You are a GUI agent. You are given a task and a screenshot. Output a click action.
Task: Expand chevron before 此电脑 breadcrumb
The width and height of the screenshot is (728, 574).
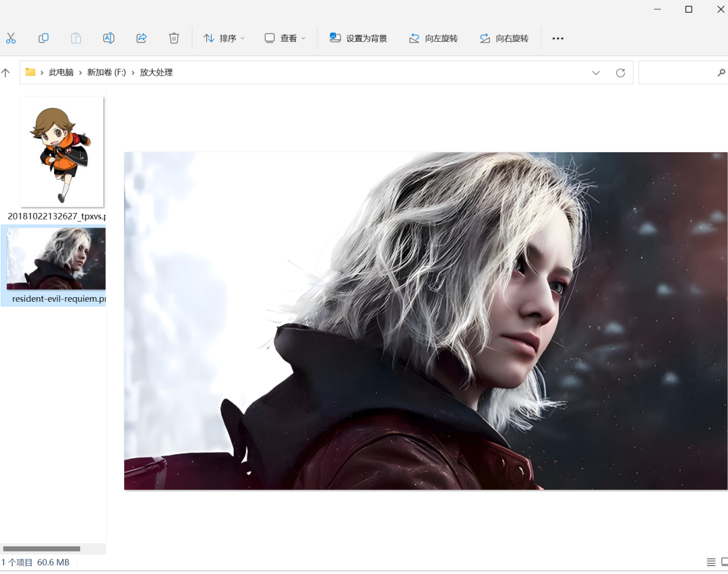coord(42,73)
